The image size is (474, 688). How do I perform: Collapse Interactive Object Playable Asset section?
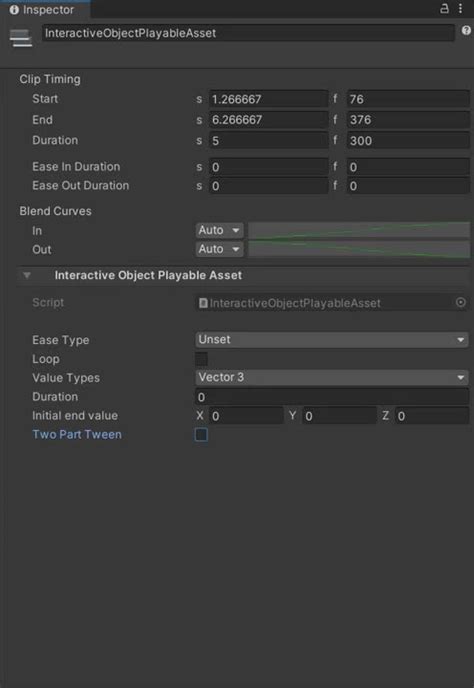[27, 276]
